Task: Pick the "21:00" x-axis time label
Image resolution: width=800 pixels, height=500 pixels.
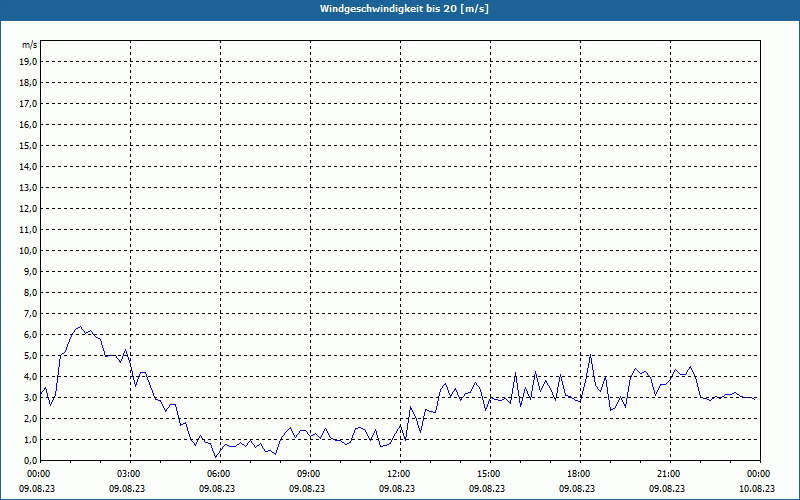Action: click(668, 474)
